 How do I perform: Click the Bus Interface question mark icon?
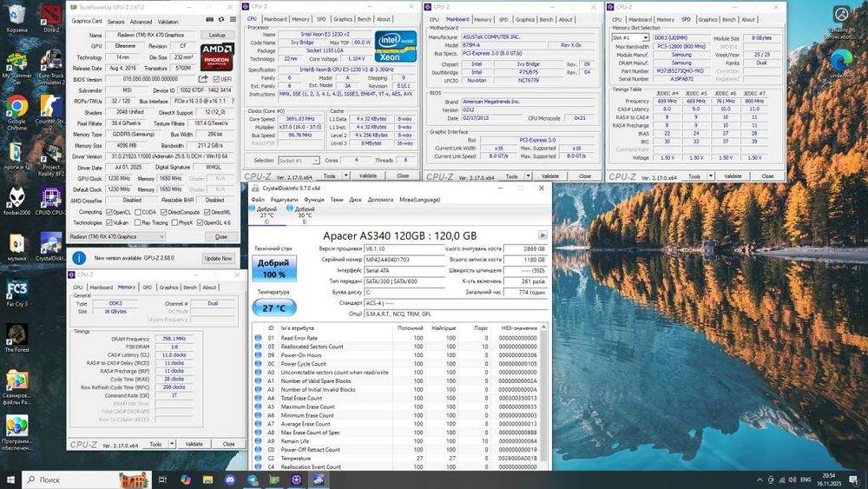pos(233,102)
